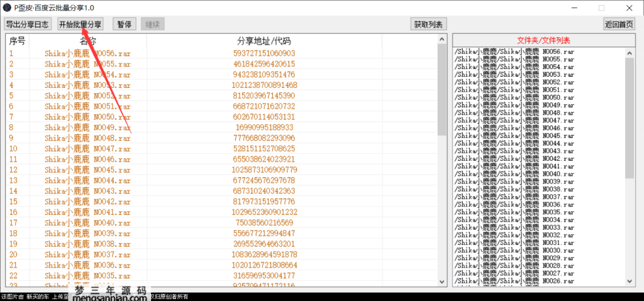This screenshot has width=644, height=301.
Task: Select file list entry ending N0027.rar
Action: tap(514, 273)
